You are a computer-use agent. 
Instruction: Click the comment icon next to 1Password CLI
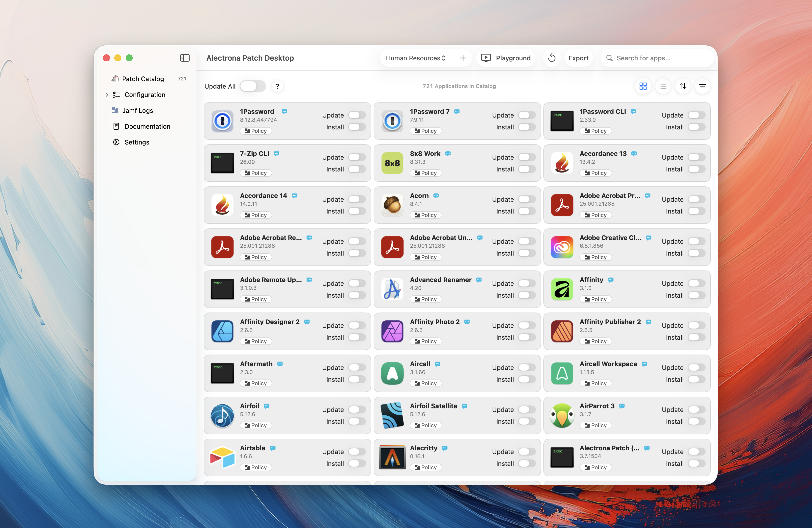coord(633,112)
